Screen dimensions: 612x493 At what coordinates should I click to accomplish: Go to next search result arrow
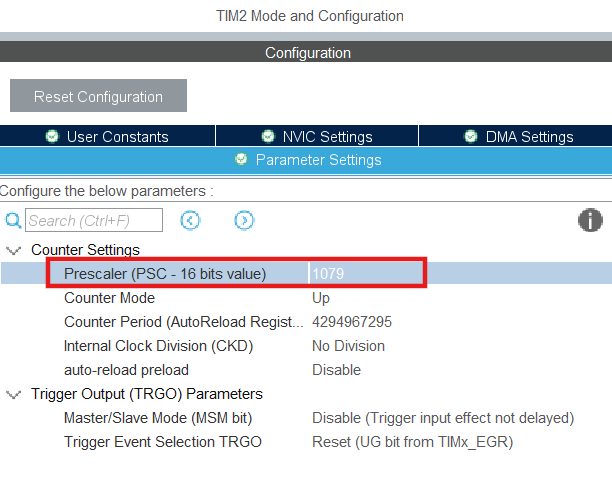pyautogui.click(x=244, y=221)
